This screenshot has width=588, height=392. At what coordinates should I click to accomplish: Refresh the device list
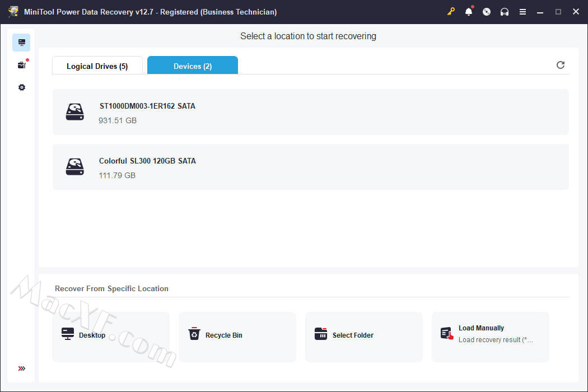click(560, 65)
